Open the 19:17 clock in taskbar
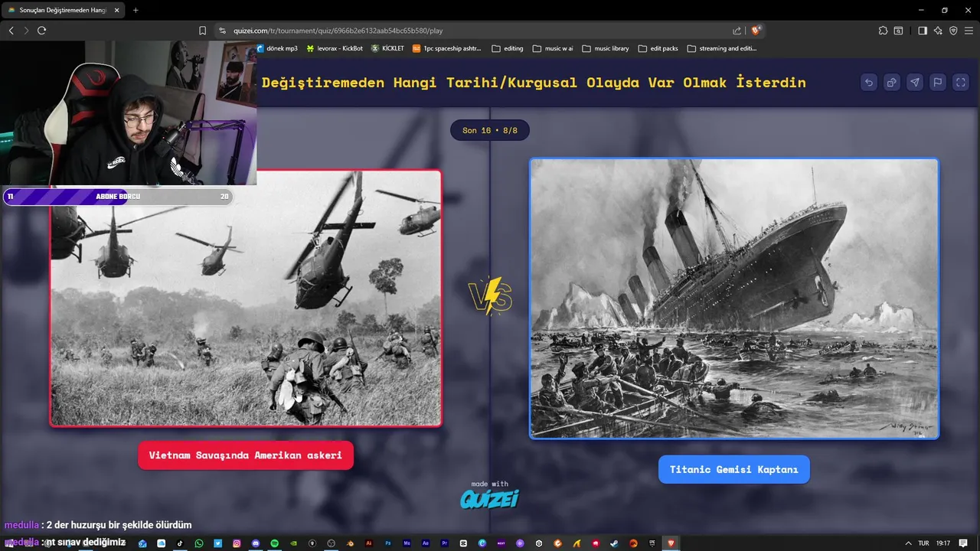 tap(943, 543)
